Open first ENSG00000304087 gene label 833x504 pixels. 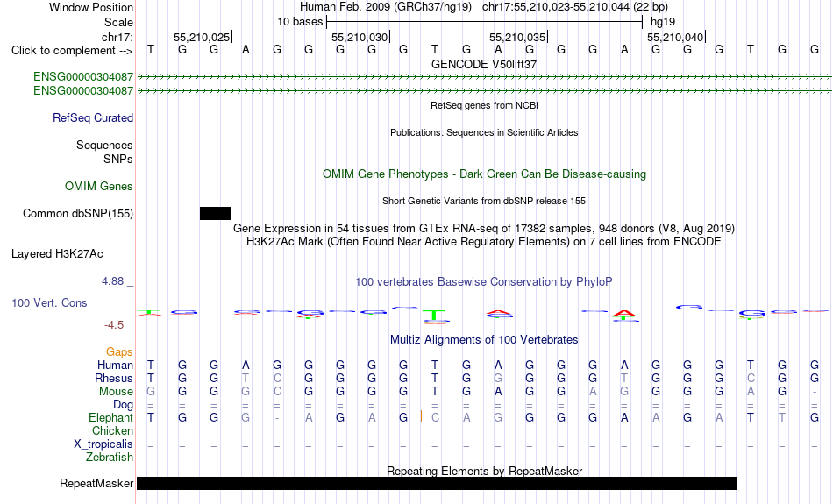pyautogui.click(x=83, y=76)
